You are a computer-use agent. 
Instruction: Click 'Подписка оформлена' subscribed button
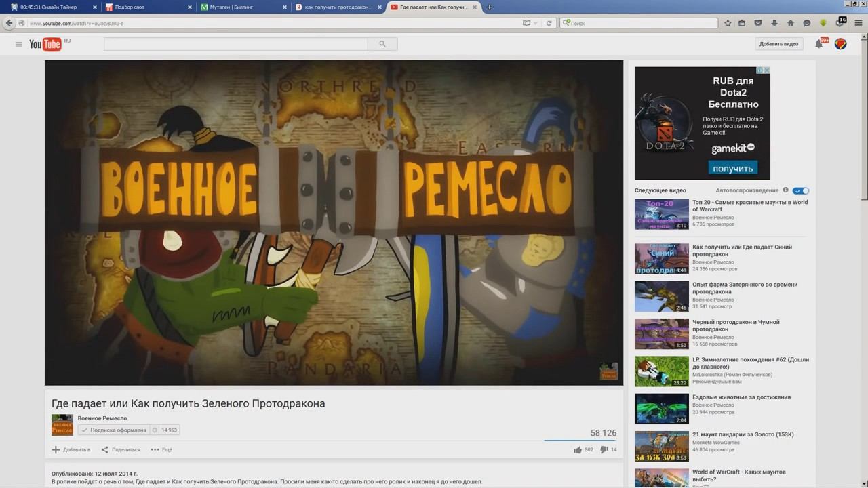coord(113,430)
